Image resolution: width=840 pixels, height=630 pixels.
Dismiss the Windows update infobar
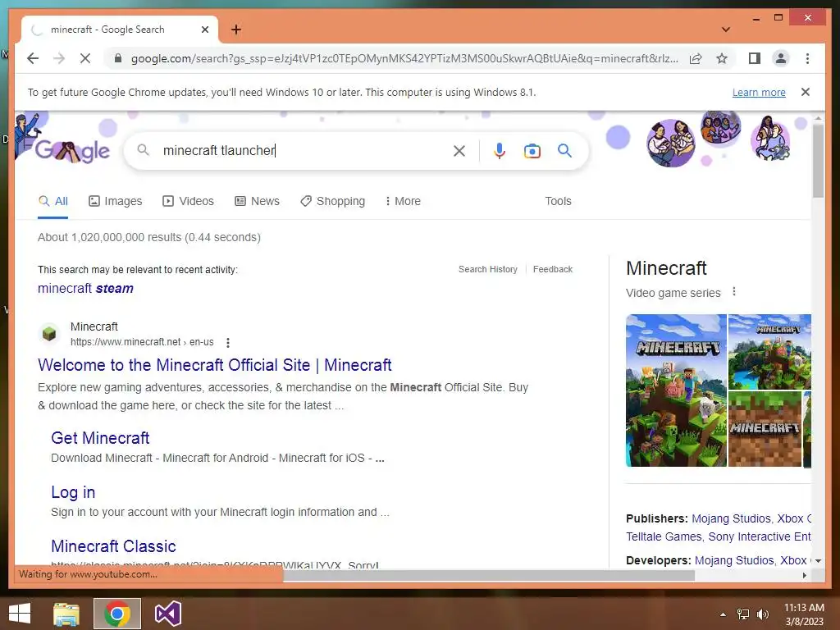[805, 92]
